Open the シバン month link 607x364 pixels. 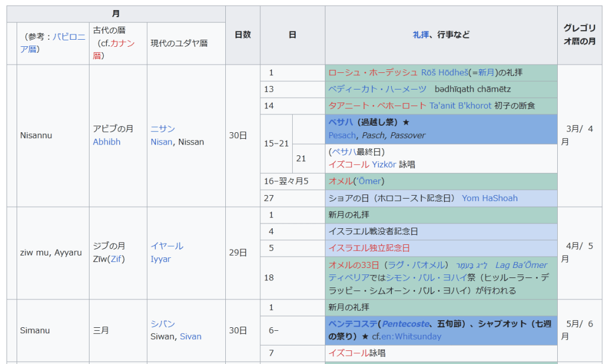162,324
